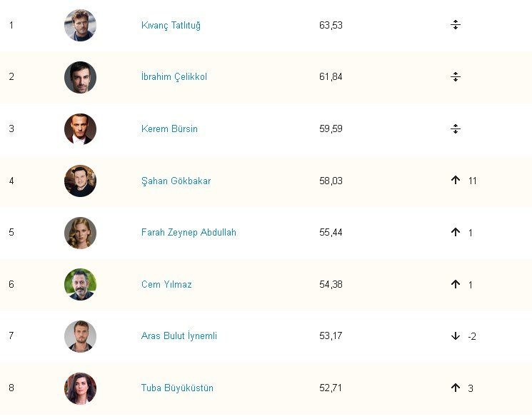Open Aras Bulut İynemli link
532x419 pixels.
179,336
